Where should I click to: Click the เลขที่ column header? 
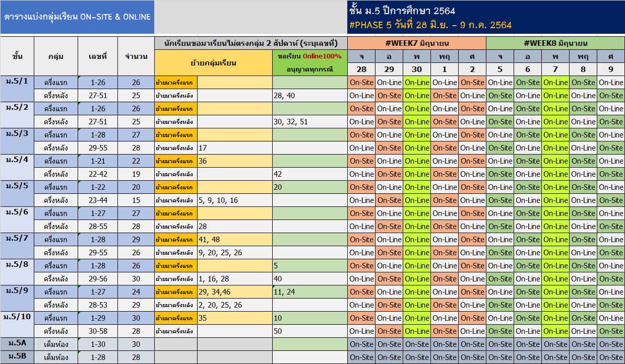98,56
